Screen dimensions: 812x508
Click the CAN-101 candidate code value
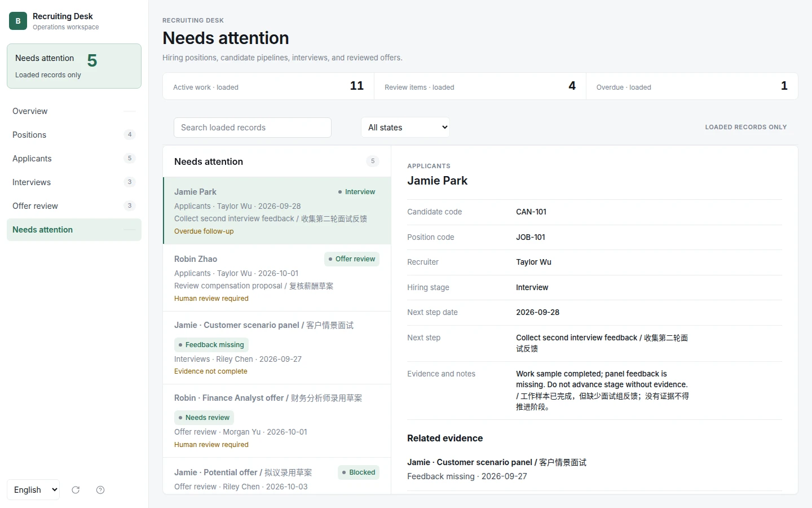coord(531,212)
